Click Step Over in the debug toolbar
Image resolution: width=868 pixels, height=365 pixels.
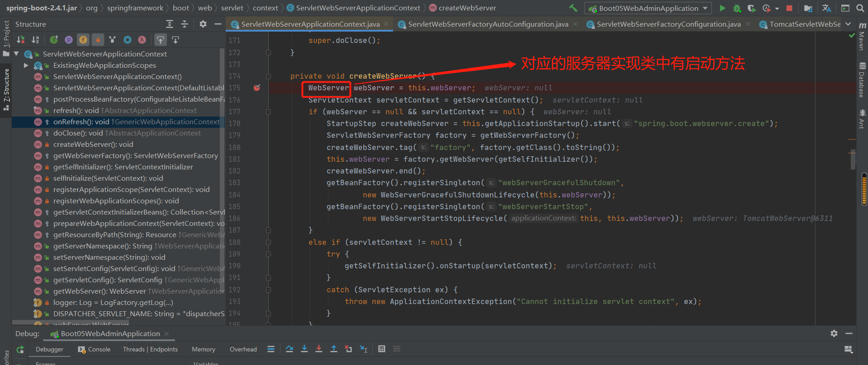(x=289, y=349)
